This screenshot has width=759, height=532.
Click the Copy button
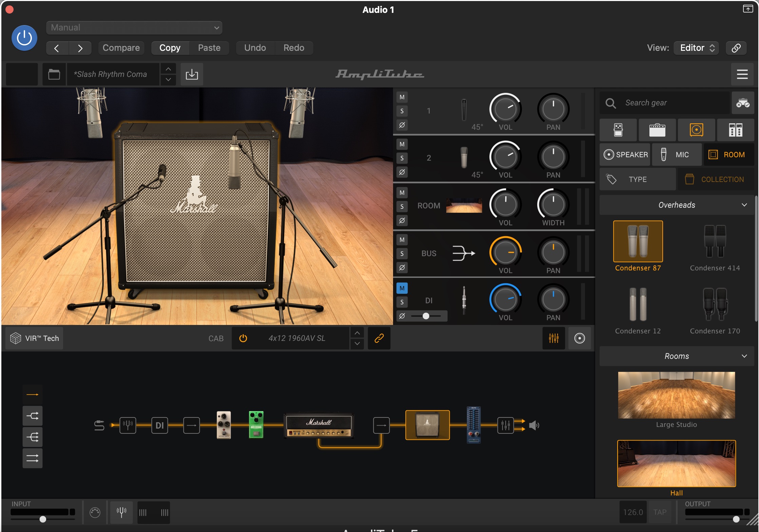coord(170,48)
